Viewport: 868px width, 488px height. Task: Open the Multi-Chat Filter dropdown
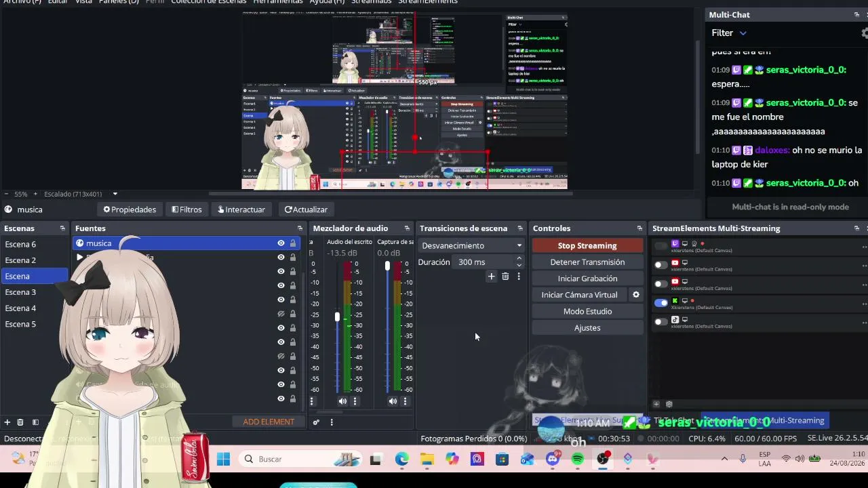(x=729, y=33)
